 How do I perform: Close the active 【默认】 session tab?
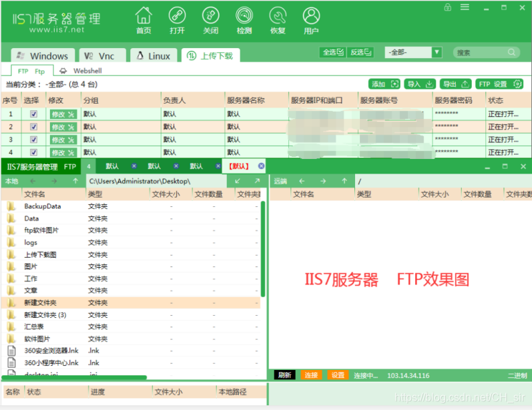click(x=261, y=166)
